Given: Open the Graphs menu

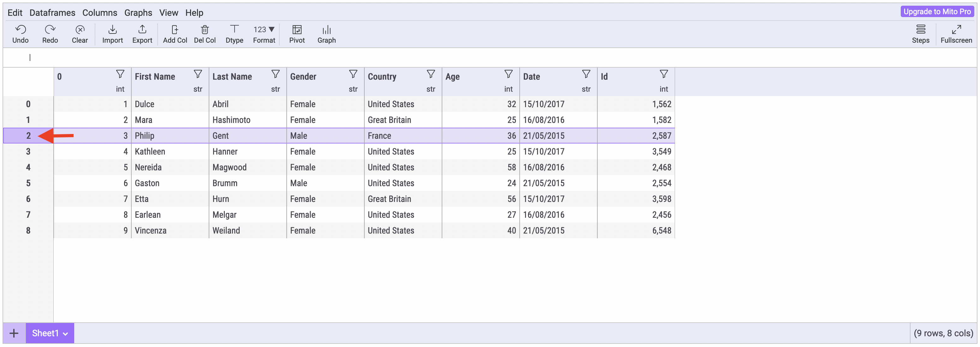Looking at the screenshot, I should click(138, 13).
